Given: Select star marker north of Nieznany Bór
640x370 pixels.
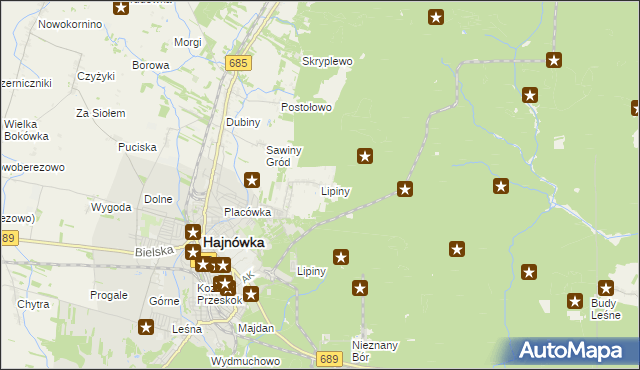Looking at the screenshot, I should [x=360, y=288].
